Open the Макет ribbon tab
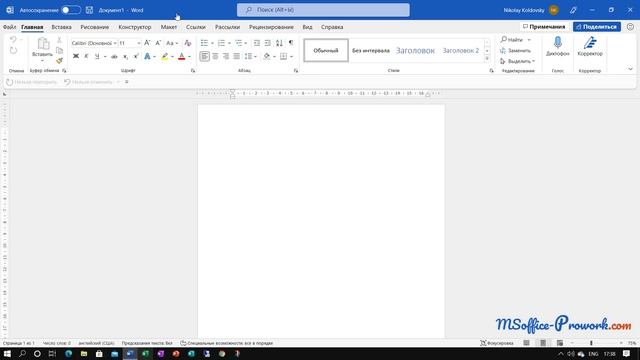This screenshot has width=640, height=360. click(169, 27)
